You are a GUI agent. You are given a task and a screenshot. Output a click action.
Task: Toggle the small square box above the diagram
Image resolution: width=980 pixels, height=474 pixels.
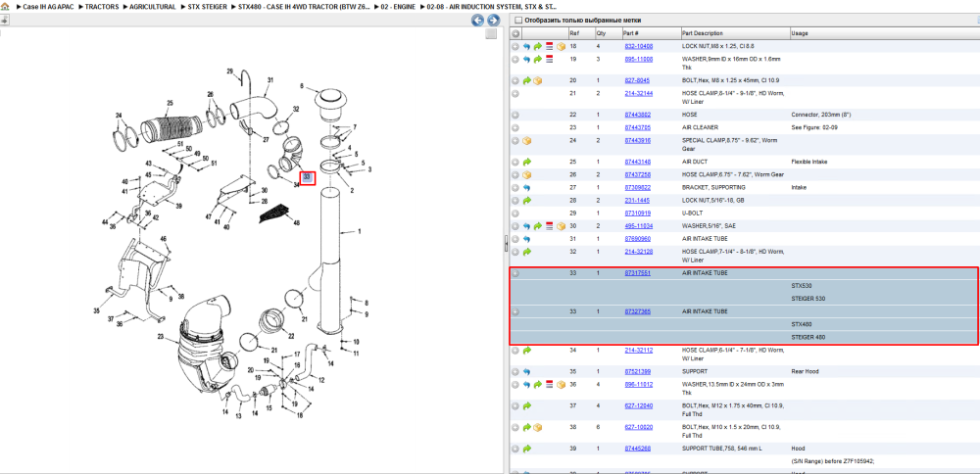tap(491, 33)
